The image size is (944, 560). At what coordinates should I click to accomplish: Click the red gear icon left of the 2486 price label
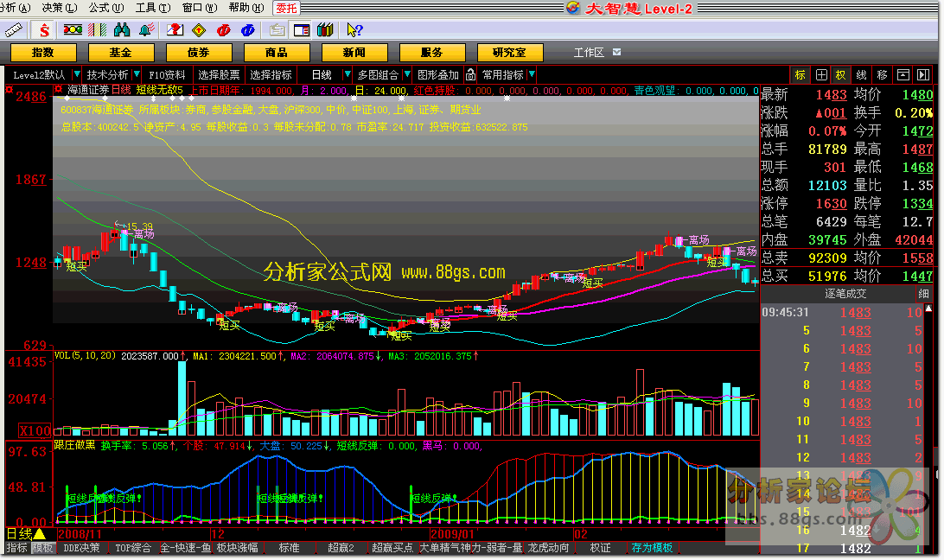pos(9,90)
